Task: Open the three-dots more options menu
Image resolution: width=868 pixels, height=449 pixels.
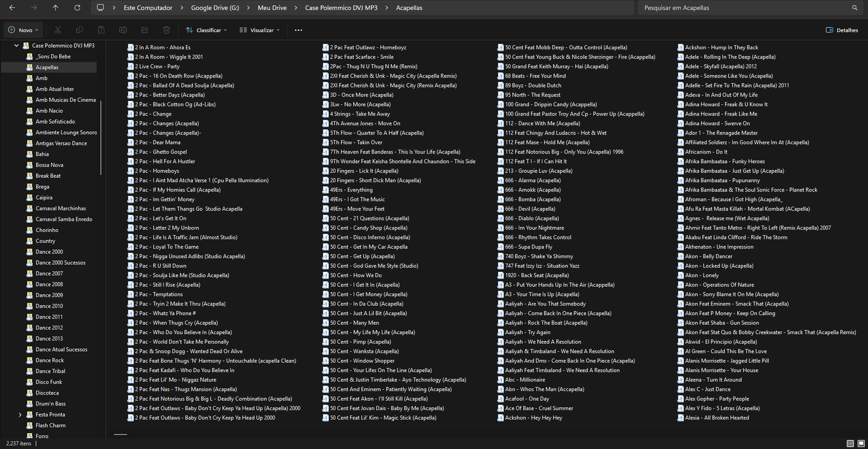Action: pyautogui.click(x=298, y=30)
